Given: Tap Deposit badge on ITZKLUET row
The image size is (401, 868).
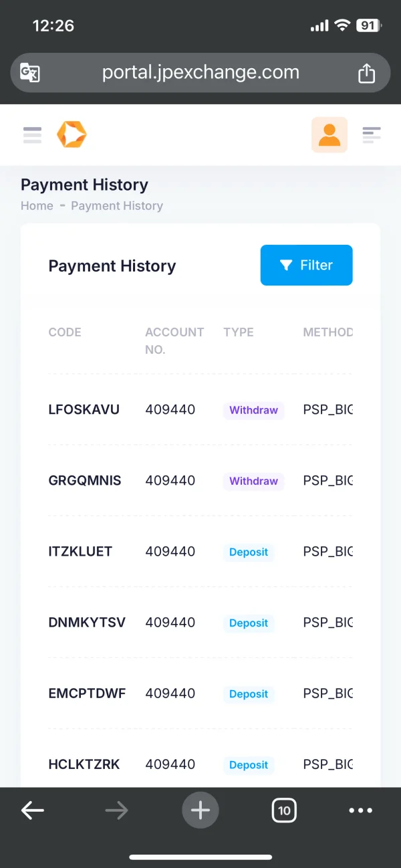Looking at the screenshot, I should pyautogui.click(x=249, y=552).
